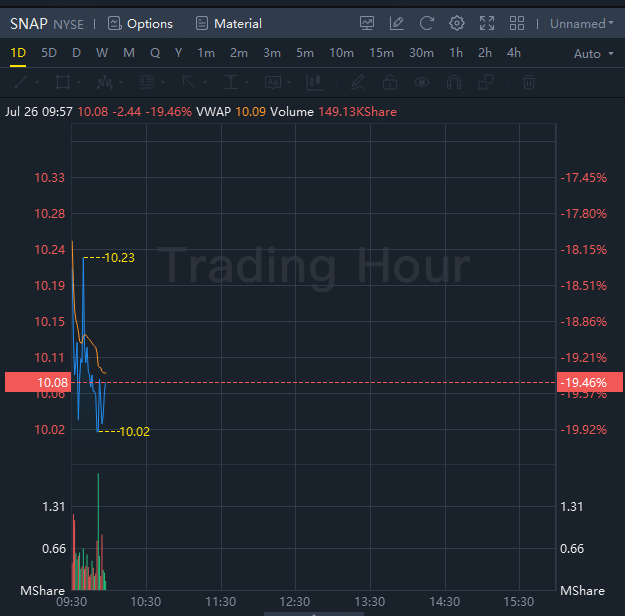Click the Volume 149.13KShare readout
The height and width of the screenshot is (616, 625).
pyautogui.click(x=333, y=112)
